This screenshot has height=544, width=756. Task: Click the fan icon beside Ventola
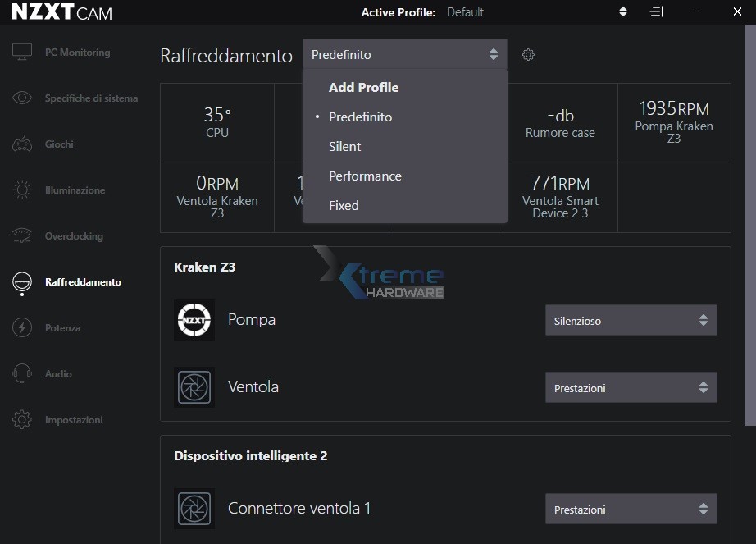pyautogui.click(x=194, y=386)
